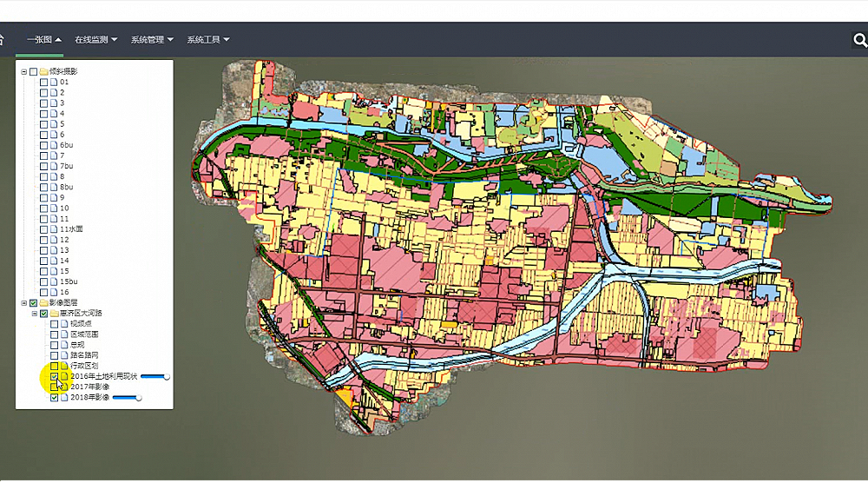Uncheck the 2018年影像 layer checkbox
This screenshot has height=483, width=868.
coord(55,397)
